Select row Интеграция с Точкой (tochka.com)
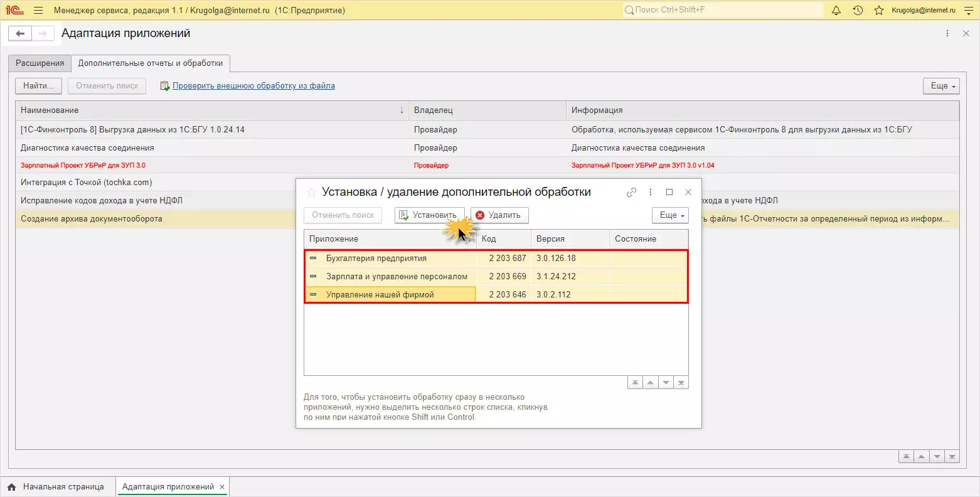Screen dimensions: 980x497 [87, 183]
